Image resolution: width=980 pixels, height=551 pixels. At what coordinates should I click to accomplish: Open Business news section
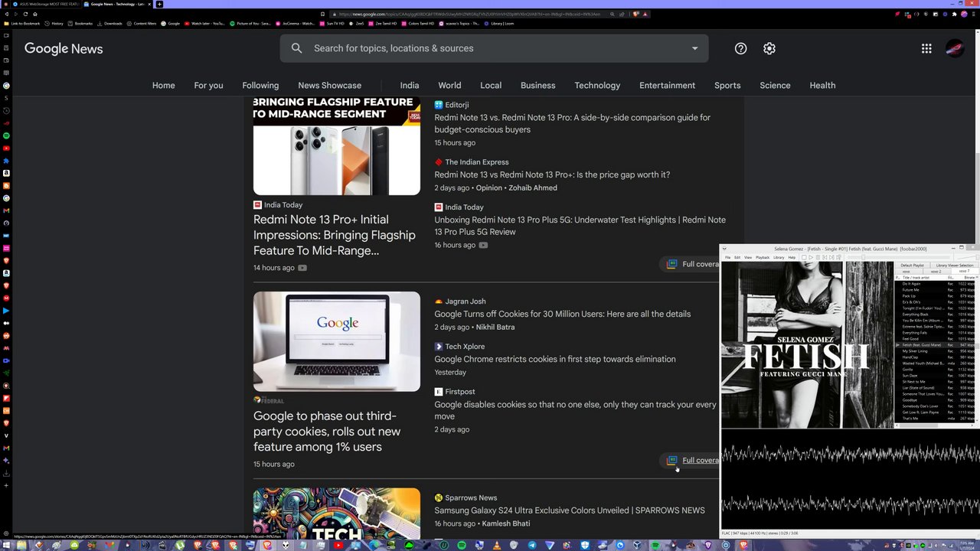click(x=537, y=85)
